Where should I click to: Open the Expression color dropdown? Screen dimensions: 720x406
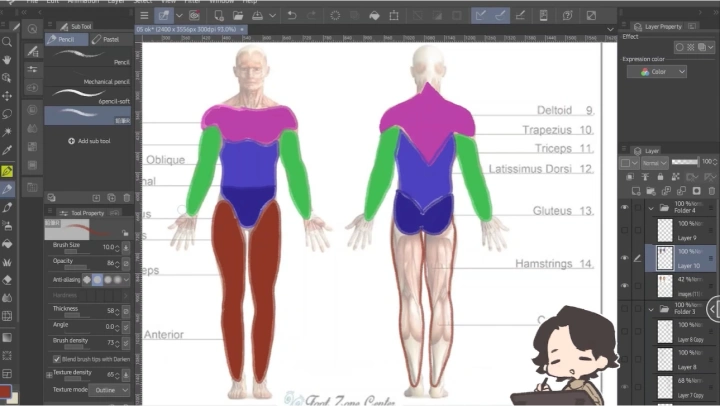pyautogui.click(x=657, y=72)
